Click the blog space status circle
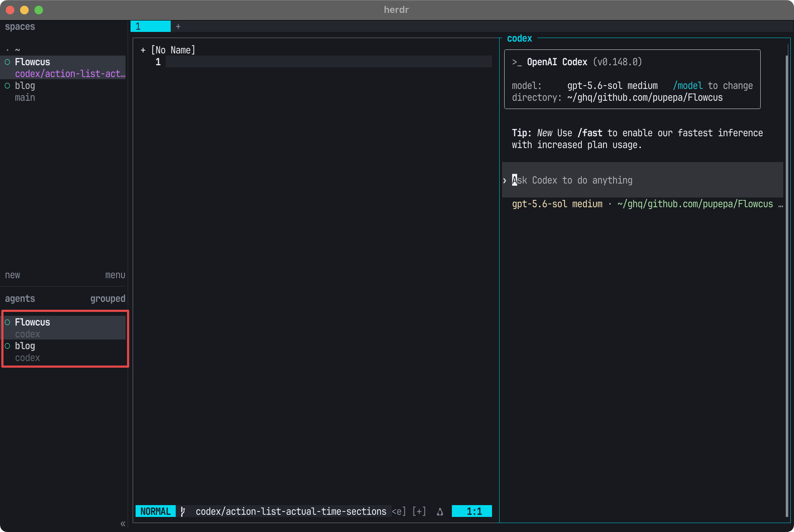 [7, 86]
